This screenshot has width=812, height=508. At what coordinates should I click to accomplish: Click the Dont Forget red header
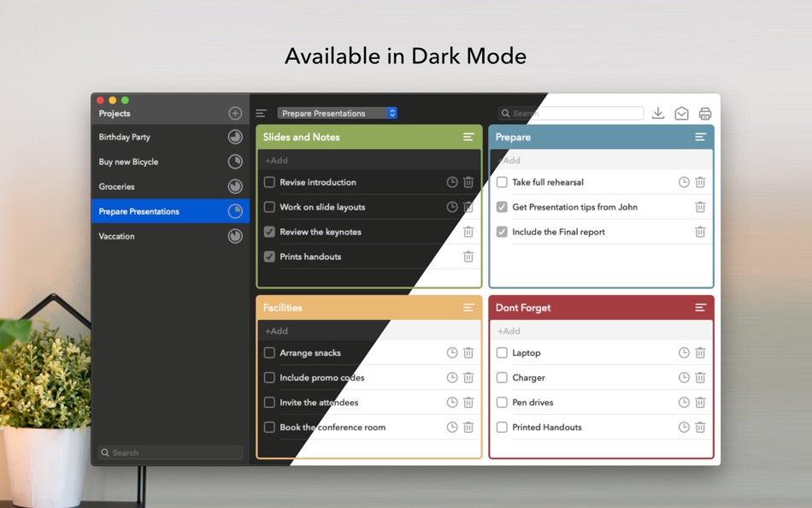coord(601,307)
